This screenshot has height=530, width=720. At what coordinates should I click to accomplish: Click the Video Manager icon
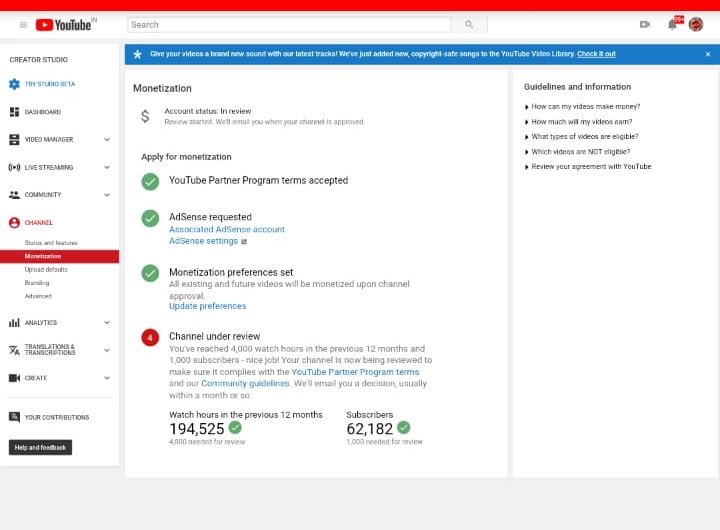coord(14,140)
